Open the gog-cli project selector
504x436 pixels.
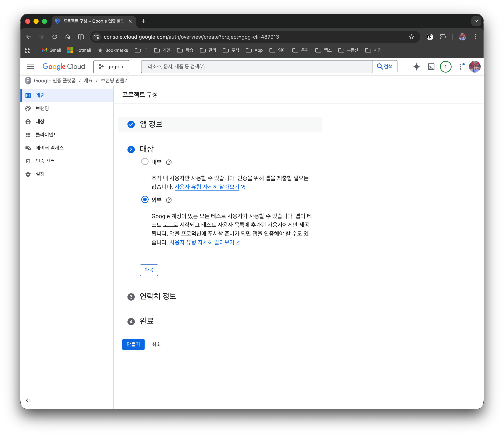[x=111, y=67]
